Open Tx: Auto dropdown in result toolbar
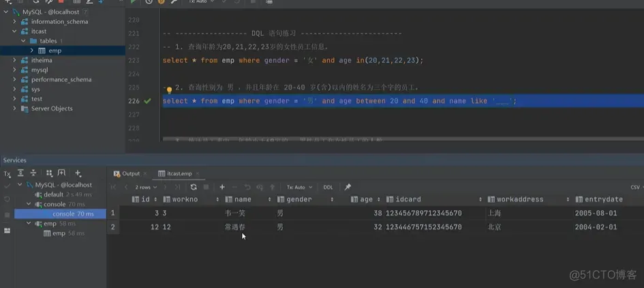The height and width of the screenshot is (288, 644). click(299, 187)
